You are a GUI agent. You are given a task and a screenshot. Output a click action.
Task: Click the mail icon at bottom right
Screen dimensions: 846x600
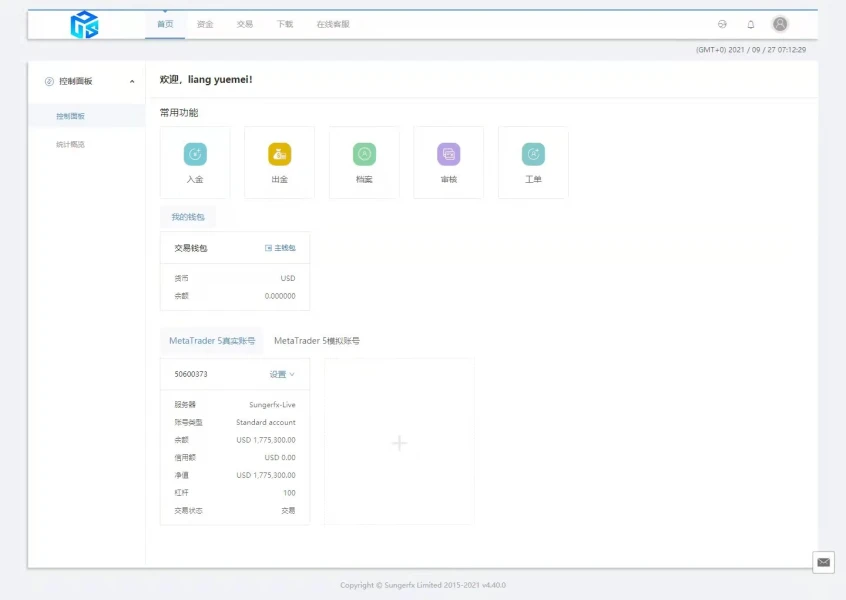point(823,562)
